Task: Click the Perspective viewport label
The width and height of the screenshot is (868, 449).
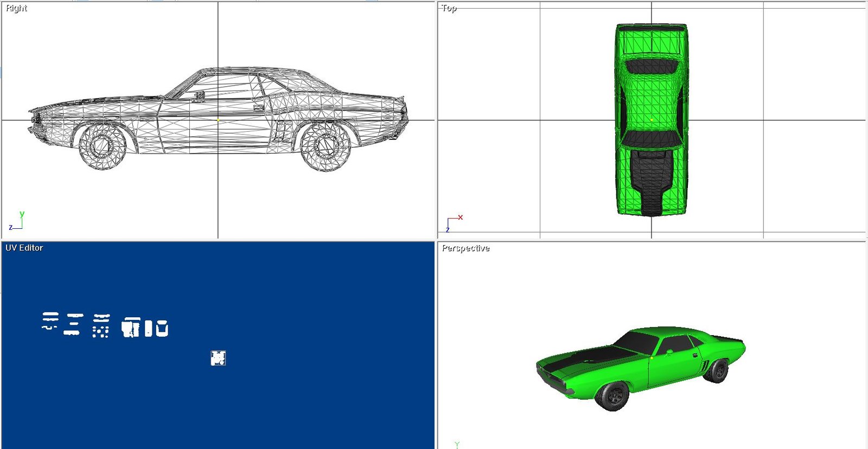Action: click(465, 248)
